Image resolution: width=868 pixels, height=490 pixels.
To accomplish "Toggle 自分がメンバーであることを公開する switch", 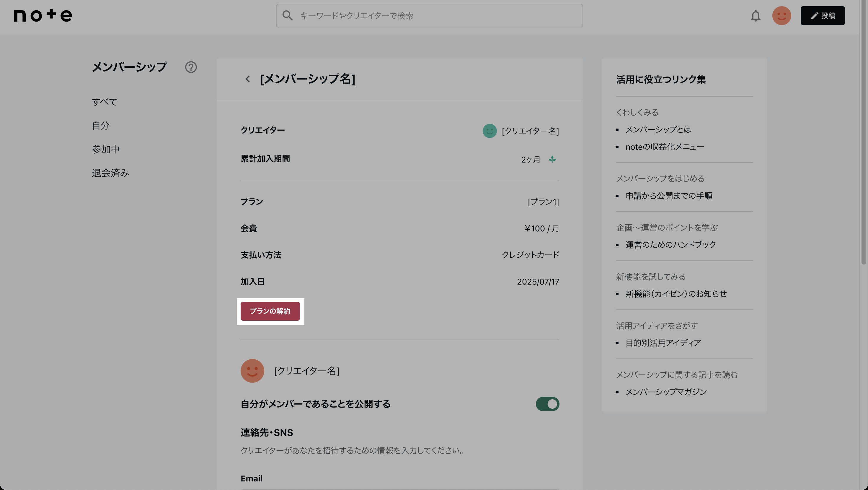I will coord(547,404).
